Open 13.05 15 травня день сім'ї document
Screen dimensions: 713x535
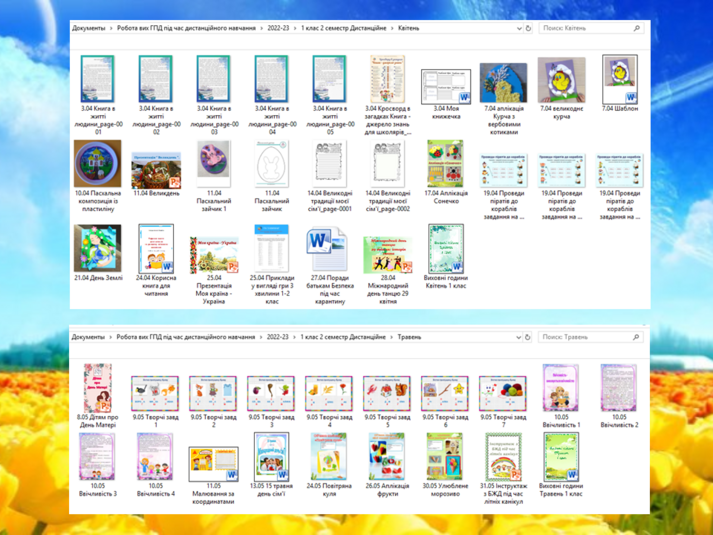tap(271, 465)
